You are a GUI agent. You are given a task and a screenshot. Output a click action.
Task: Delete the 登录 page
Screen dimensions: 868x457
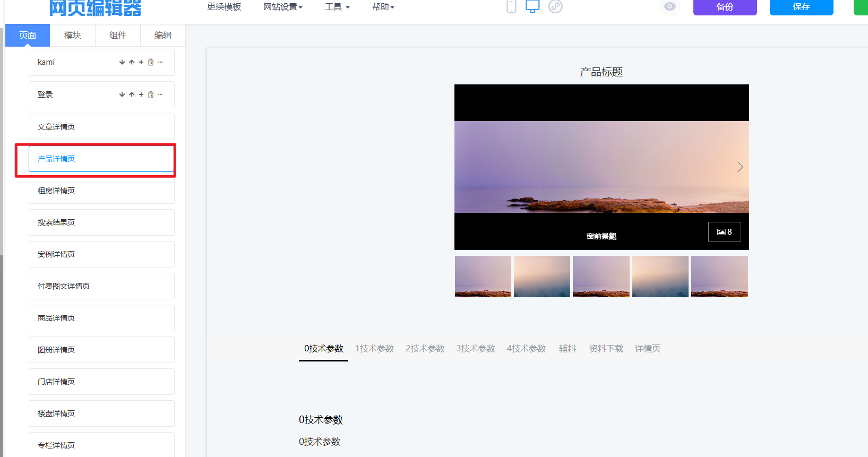151,94
